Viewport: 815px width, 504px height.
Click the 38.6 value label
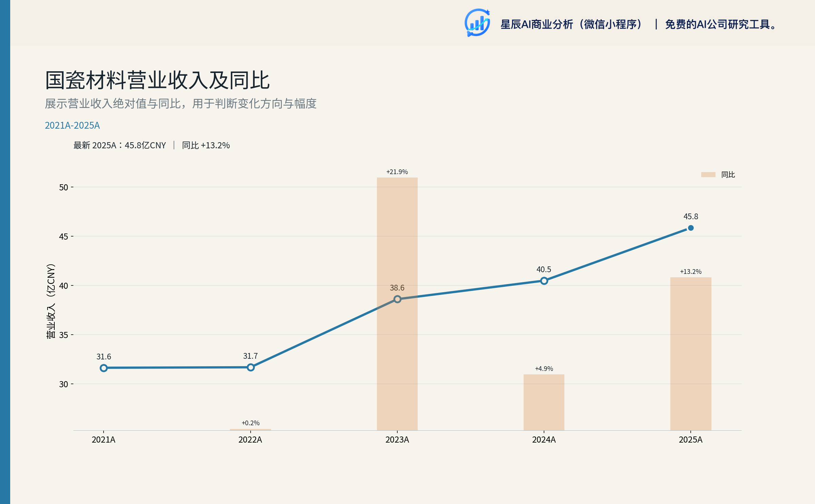(397, 288)
